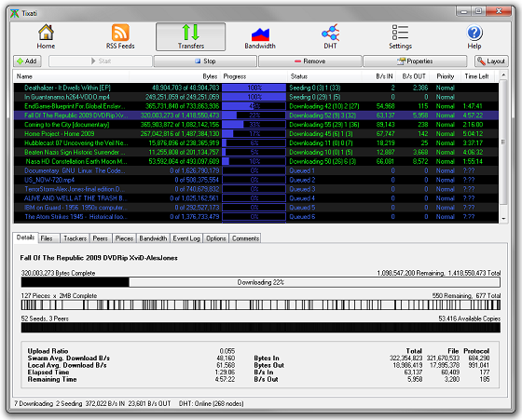This screenshot has height=420, width=522.
Task: Select Hubblecast 07 Uncovering the Veil transfer
Action: (x=256, y=143)
